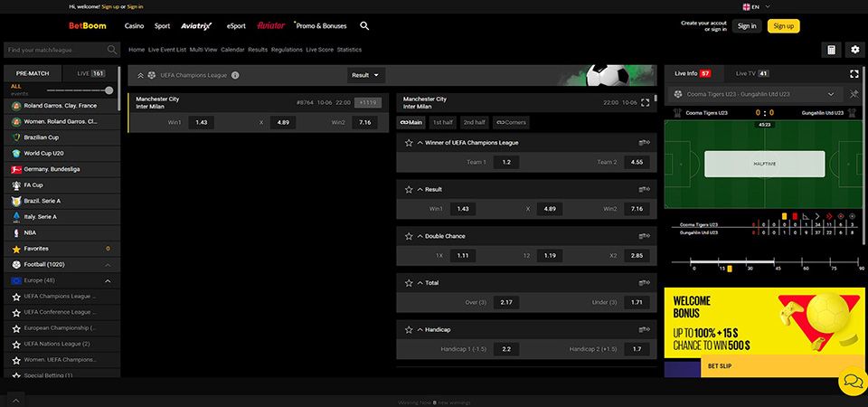Favorite the Handicap market star
Screen dimensions: 868x407
409,329
